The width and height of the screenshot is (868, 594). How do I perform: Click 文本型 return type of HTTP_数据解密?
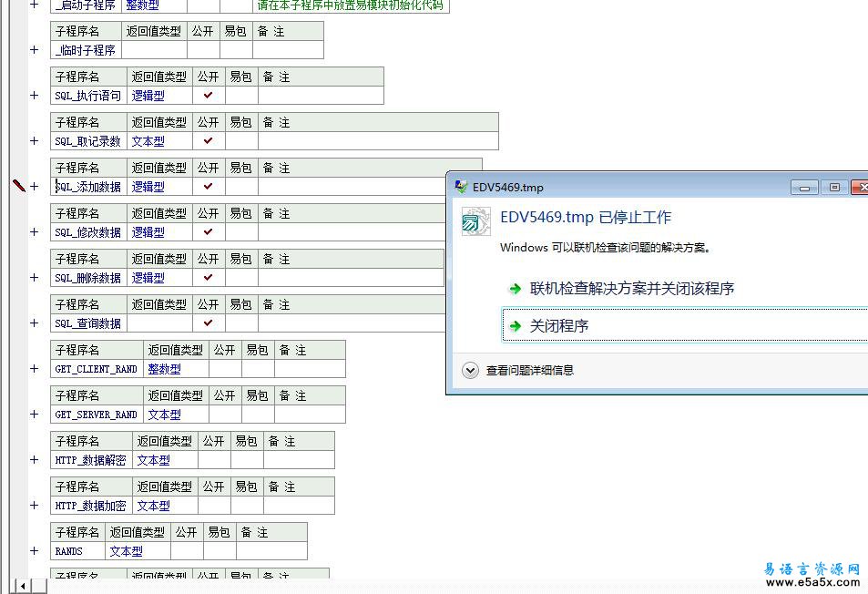pos(153,459)
